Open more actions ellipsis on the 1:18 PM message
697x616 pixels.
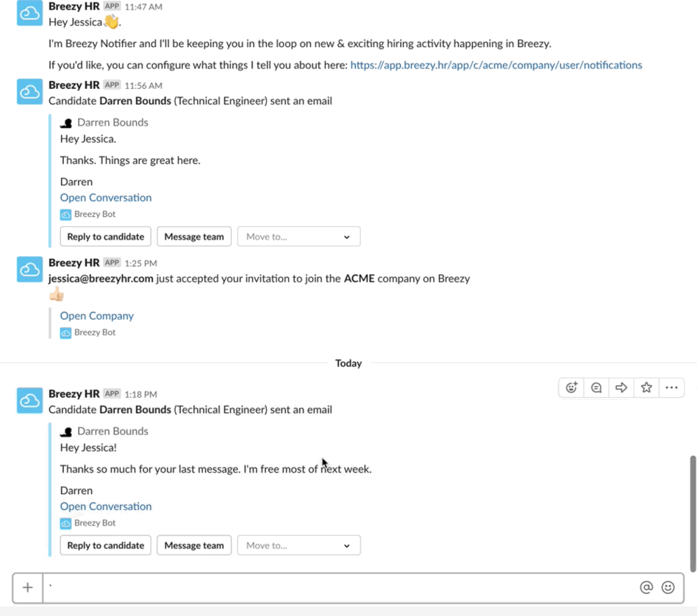click(671, 387)
